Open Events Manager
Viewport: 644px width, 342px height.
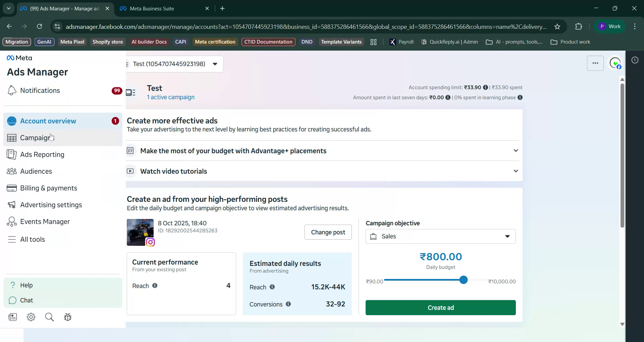click(x=45, y=221)
